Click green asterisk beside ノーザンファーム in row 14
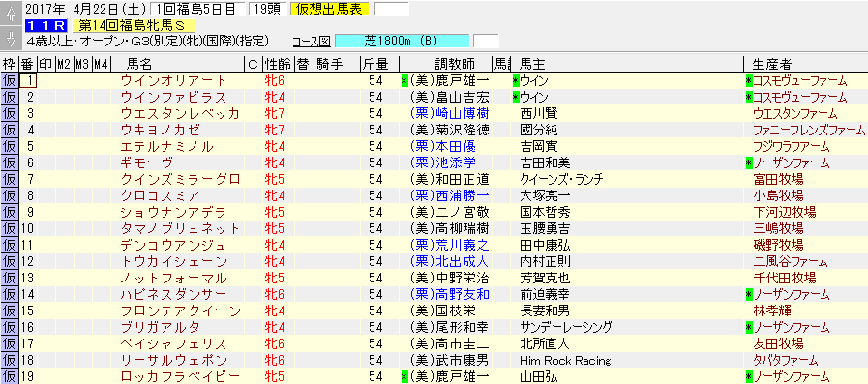 tap(748, 294)
